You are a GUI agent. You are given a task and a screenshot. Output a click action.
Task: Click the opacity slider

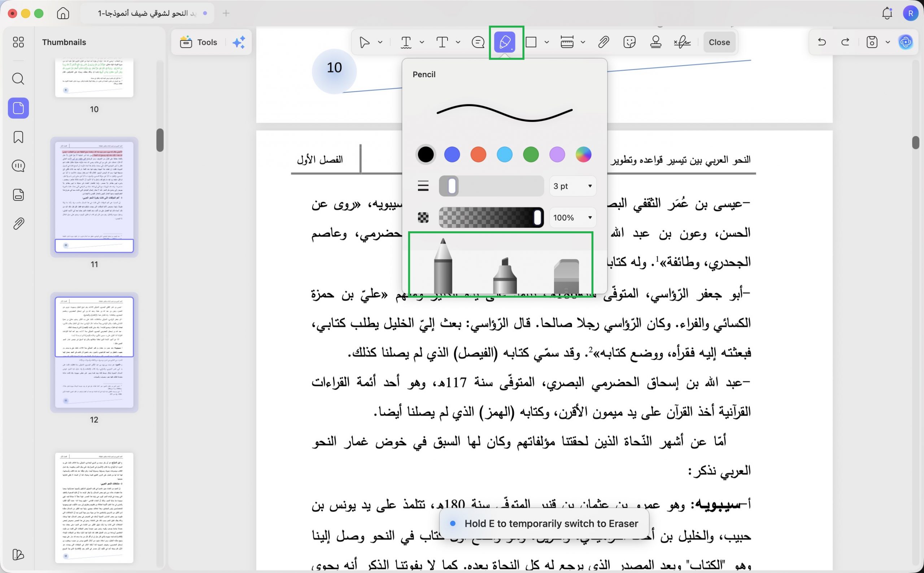tap(491, 218)
